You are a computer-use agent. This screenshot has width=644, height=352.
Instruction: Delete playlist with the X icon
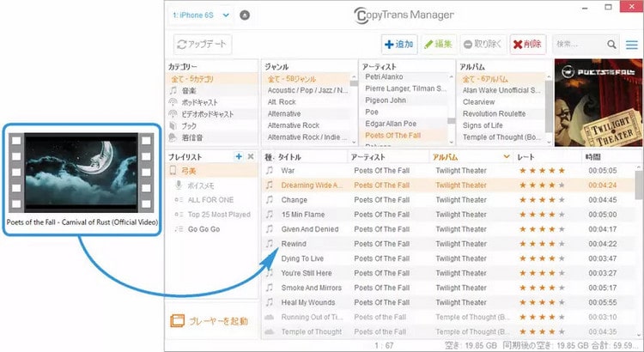[x=251, y=156]
